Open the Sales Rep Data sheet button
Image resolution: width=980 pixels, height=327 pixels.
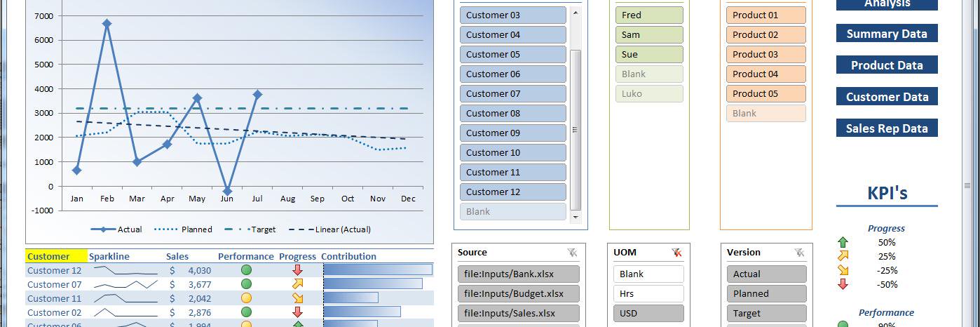click(x=887, y=128)
